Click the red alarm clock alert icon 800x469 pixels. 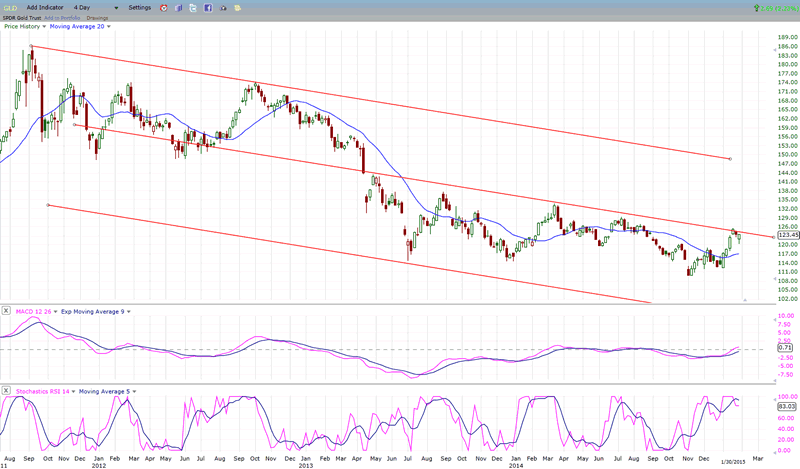164,7
